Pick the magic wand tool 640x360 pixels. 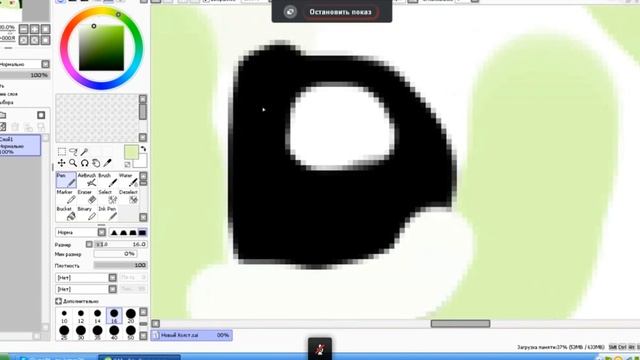click(84, 152)
